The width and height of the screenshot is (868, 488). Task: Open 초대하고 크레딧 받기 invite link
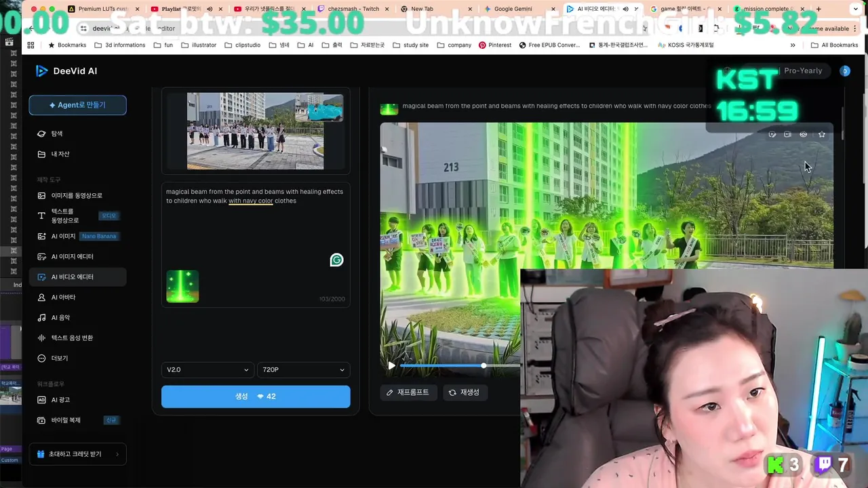(x=77, y=454)
